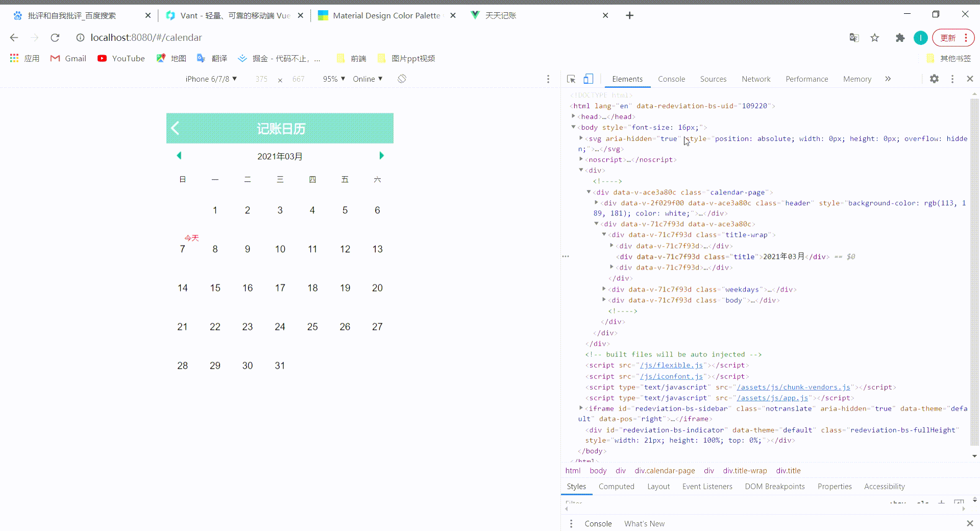Open the Extensions puzzle icon
The height and width of the screenshot is (531, 980).
(x=900, y=38)
